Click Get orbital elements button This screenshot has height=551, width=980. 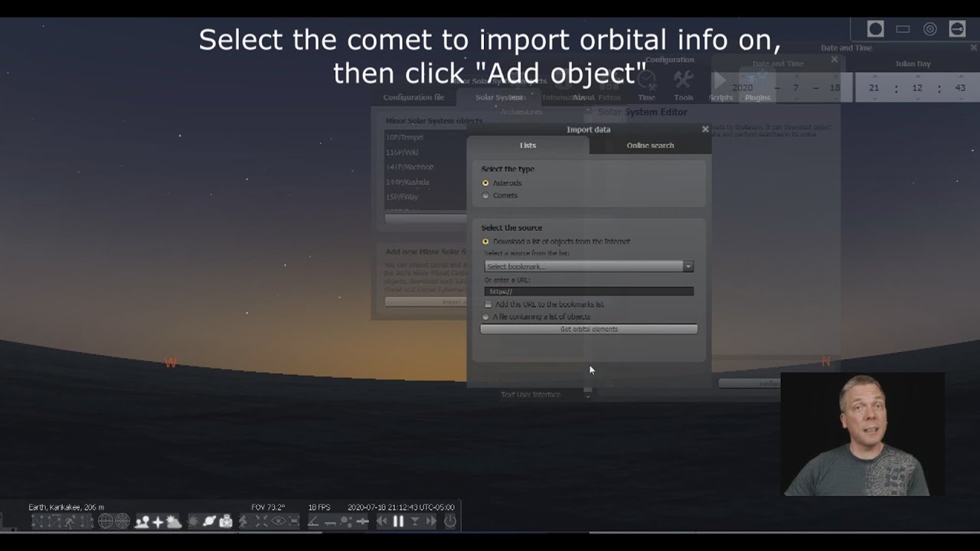pos(589,329)
